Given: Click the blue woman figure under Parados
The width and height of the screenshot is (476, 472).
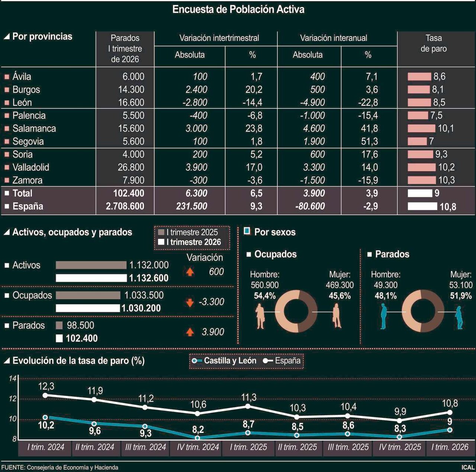Looking at the screenshot, I should pos(460,317).
